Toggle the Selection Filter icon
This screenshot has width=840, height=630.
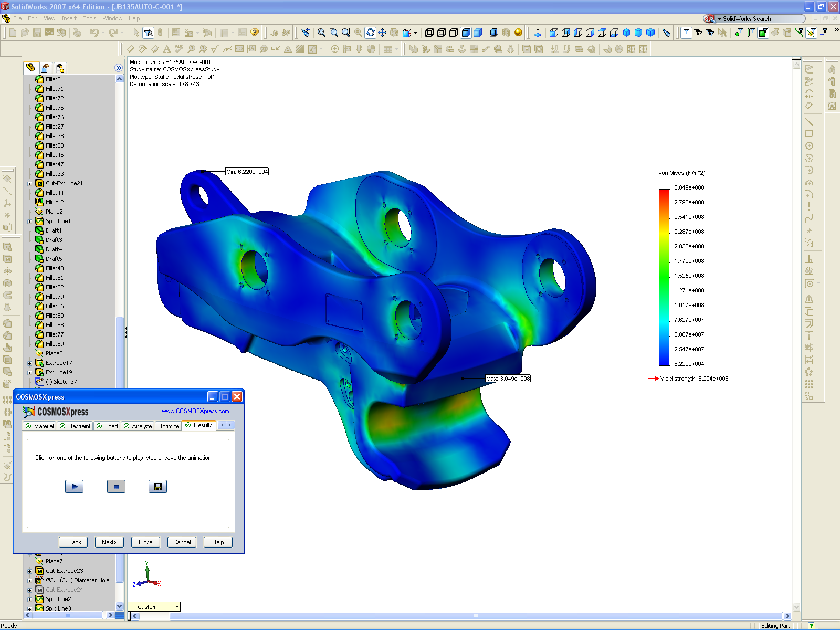[x=686, y=33]
